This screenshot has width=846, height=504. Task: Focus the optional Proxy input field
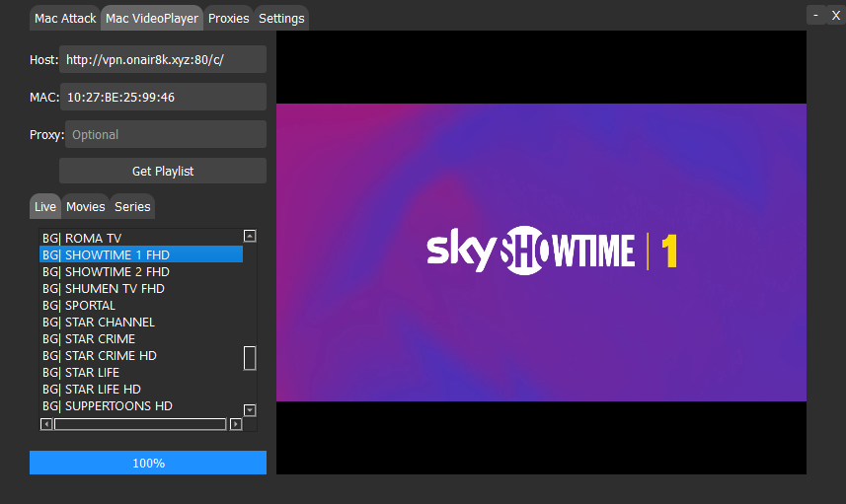[x=166, y=134]
